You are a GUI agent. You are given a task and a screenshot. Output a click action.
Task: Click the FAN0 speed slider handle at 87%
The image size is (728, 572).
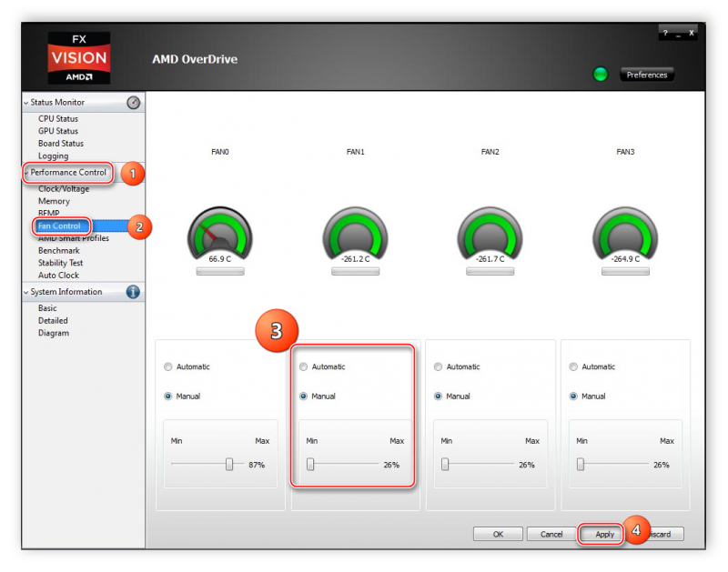(229, 464)
